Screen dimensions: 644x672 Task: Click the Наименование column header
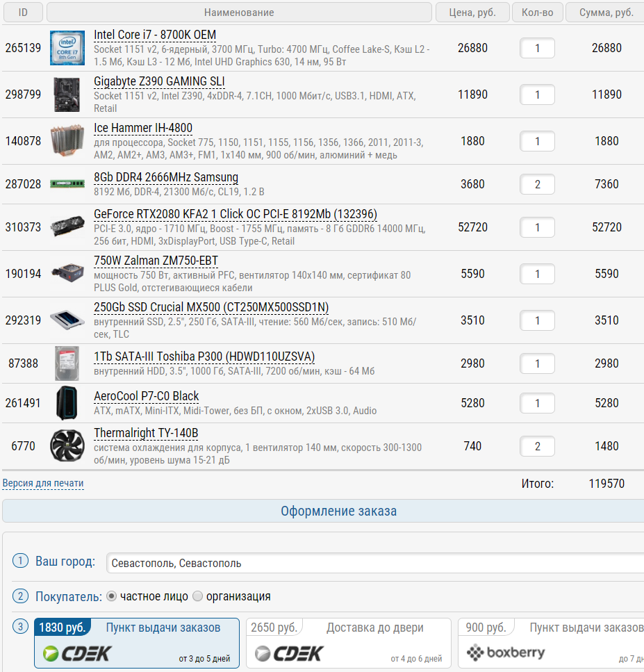239,13
